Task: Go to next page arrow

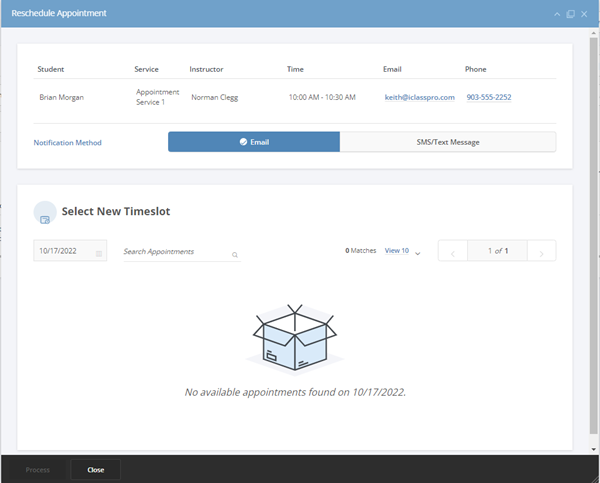Action: pos(541,253)
